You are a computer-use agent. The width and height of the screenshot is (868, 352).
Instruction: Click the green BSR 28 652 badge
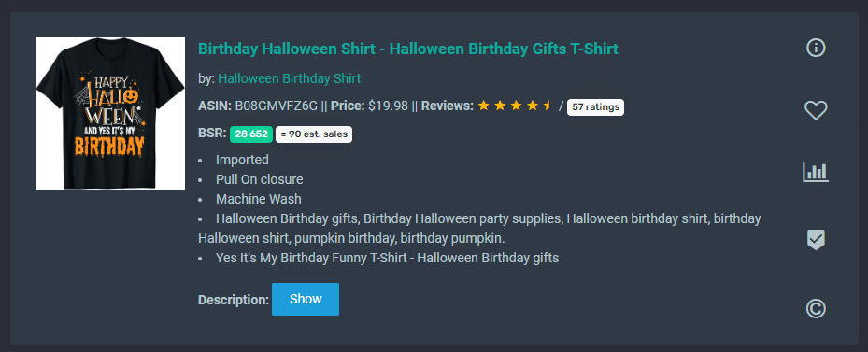pos(251,134)
